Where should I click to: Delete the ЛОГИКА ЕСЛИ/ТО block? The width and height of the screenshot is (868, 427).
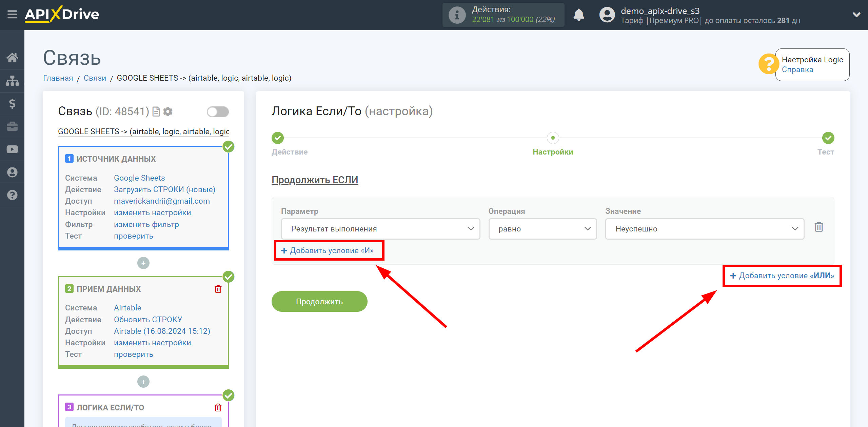pyautogui.click(x=218, y=408)
